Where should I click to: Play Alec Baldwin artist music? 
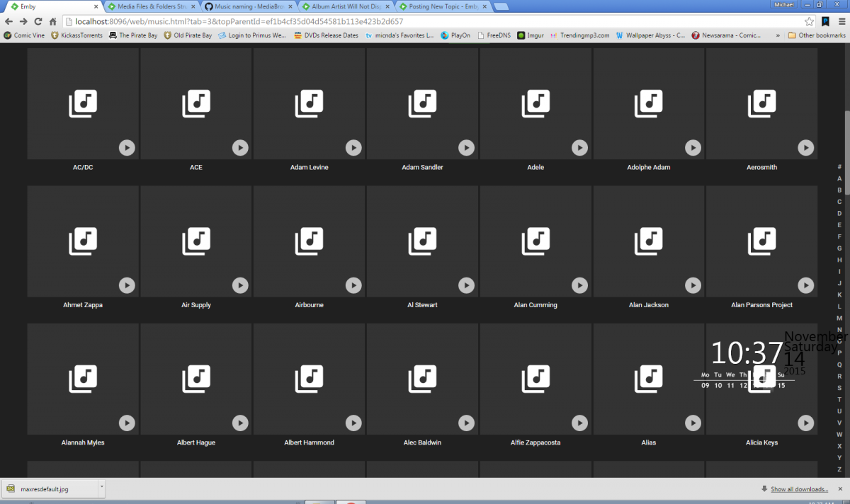[x=466, y=423]
